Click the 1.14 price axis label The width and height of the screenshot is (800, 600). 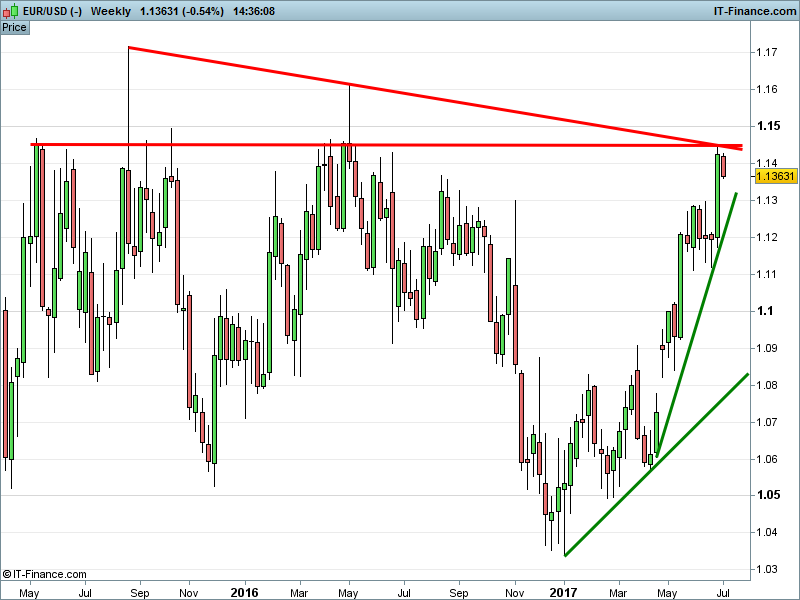click(767, 163)
